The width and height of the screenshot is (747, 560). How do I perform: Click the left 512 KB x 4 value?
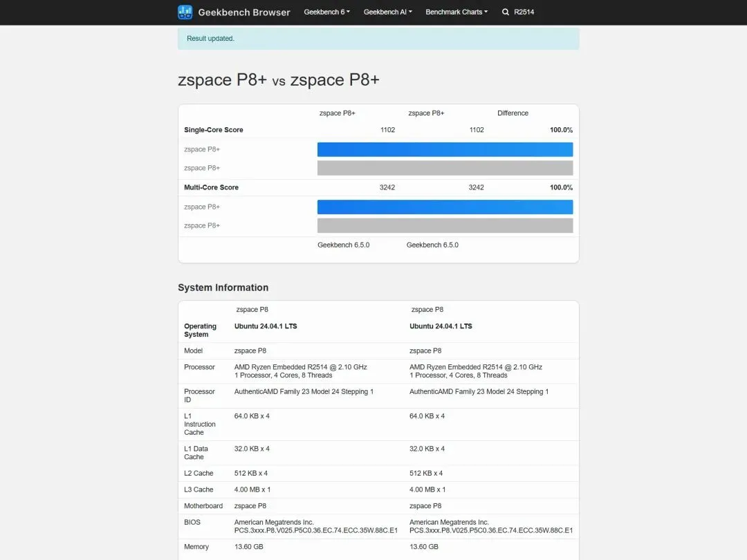coord(250,473)
